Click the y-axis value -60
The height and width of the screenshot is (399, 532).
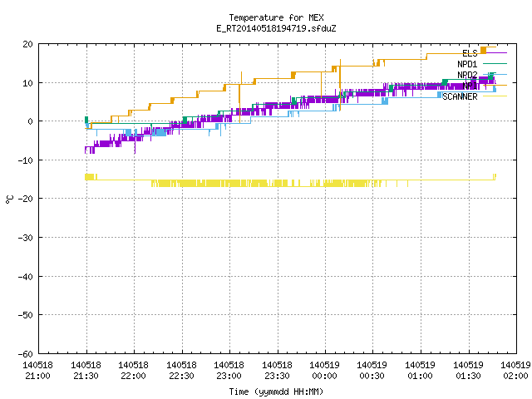(x=26, y=354)
